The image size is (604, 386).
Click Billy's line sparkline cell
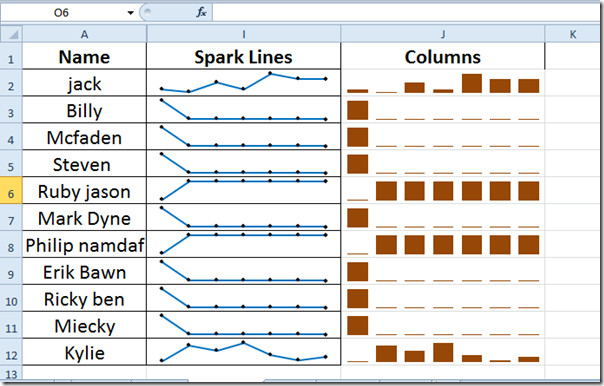[x=243, y=110]
